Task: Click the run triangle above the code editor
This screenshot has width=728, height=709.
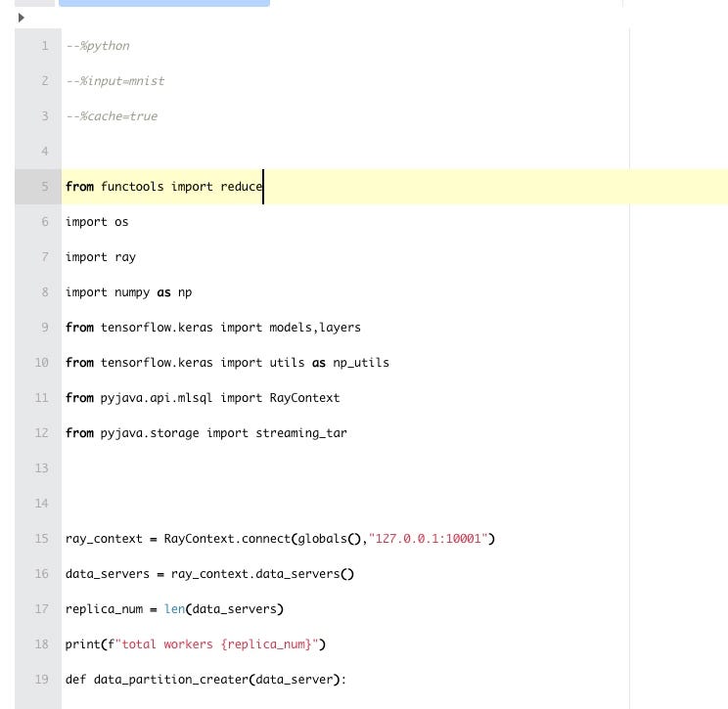Action: [x=21, y=19]
